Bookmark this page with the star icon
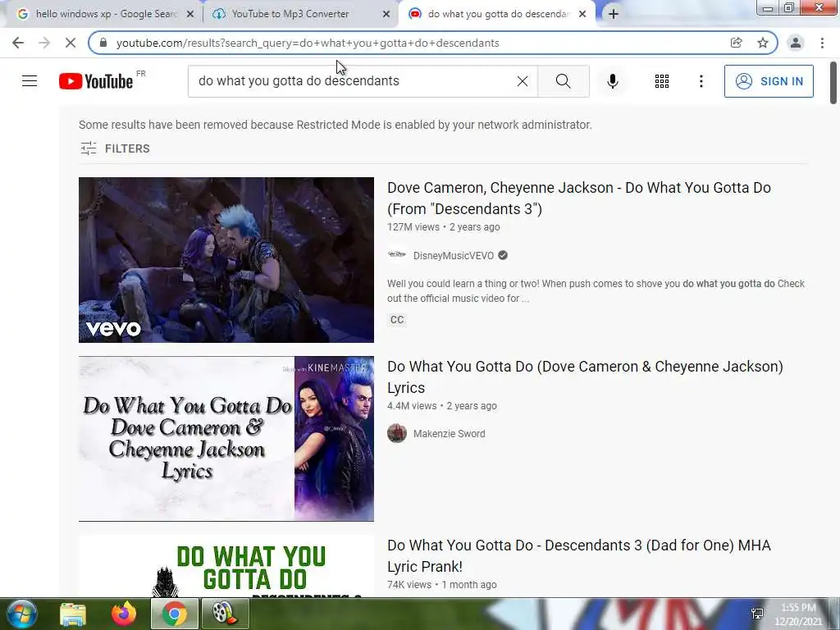This screenshot has height=630, width=840. 763,43
